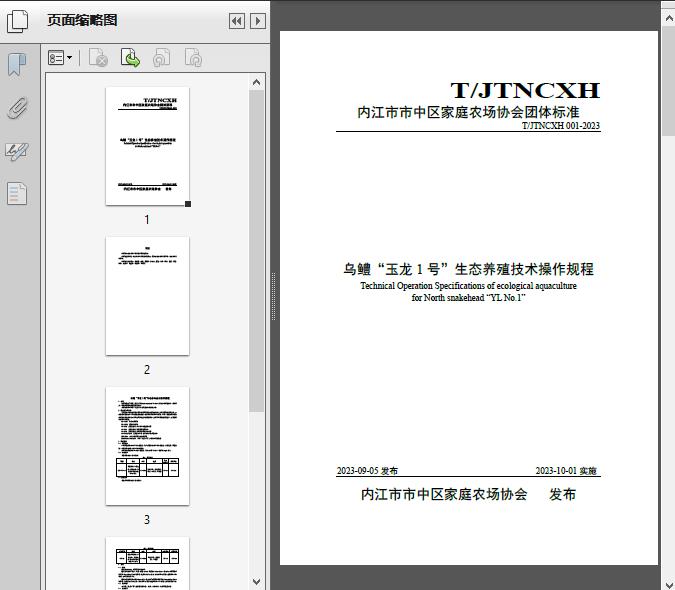Click "2023-09-05 发布" date text
The height and width of the screenshot is (590, 675).
[367, 470]
